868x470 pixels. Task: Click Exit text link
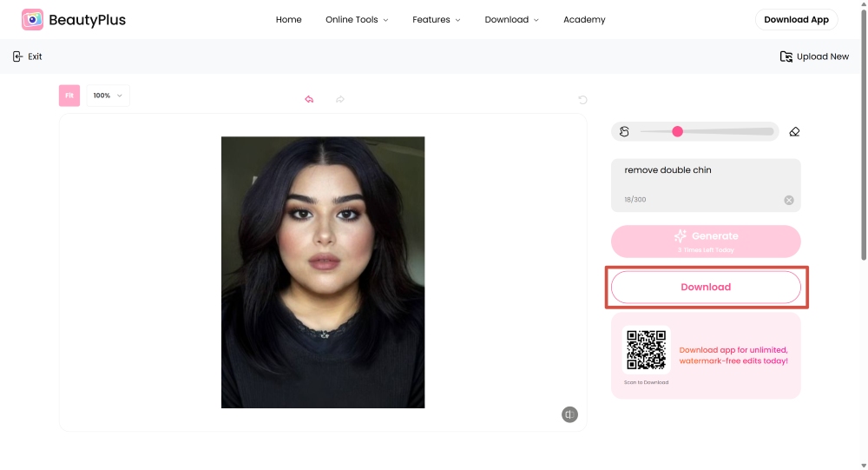(x=35, y=56)
